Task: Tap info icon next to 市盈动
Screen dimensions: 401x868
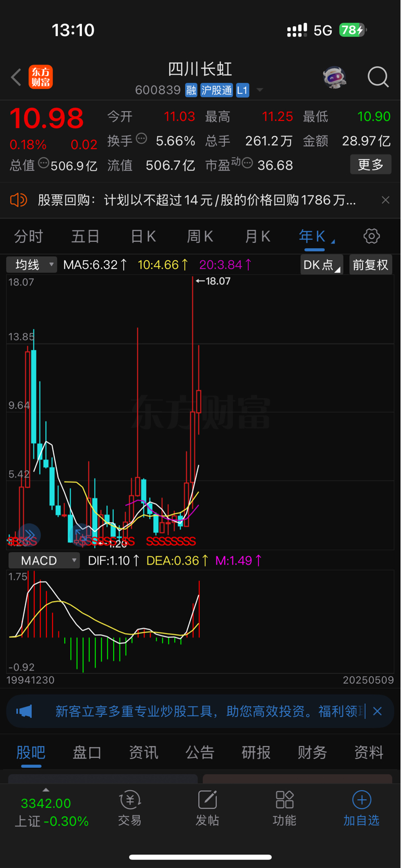Action: (x=247, y=163)
